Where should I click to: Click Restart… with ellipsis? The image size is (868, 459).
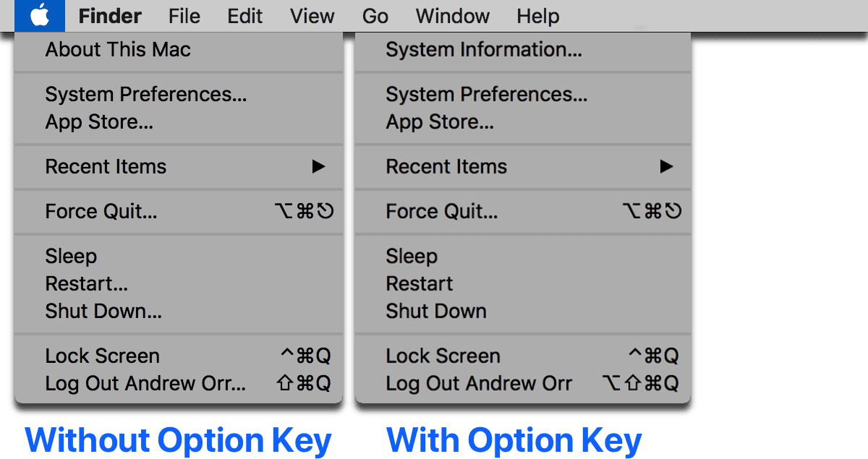coord(86,283)
